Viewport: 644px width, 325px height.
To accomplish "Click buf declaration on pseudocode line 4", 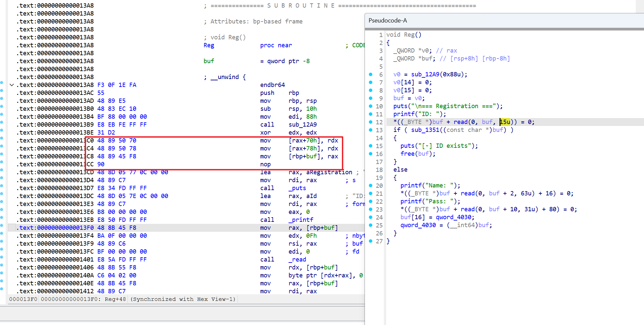I will 451,59.
